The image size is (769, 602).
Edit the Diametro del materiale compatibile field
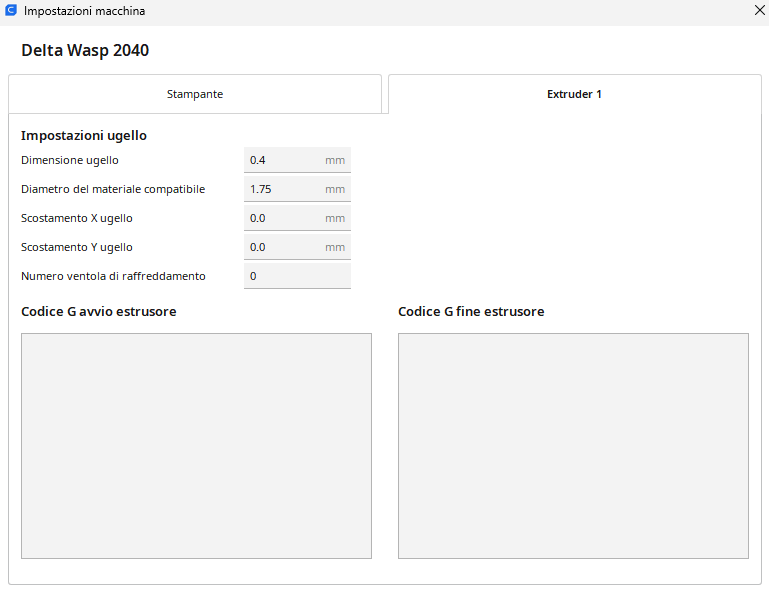click(x=297, y=189)
